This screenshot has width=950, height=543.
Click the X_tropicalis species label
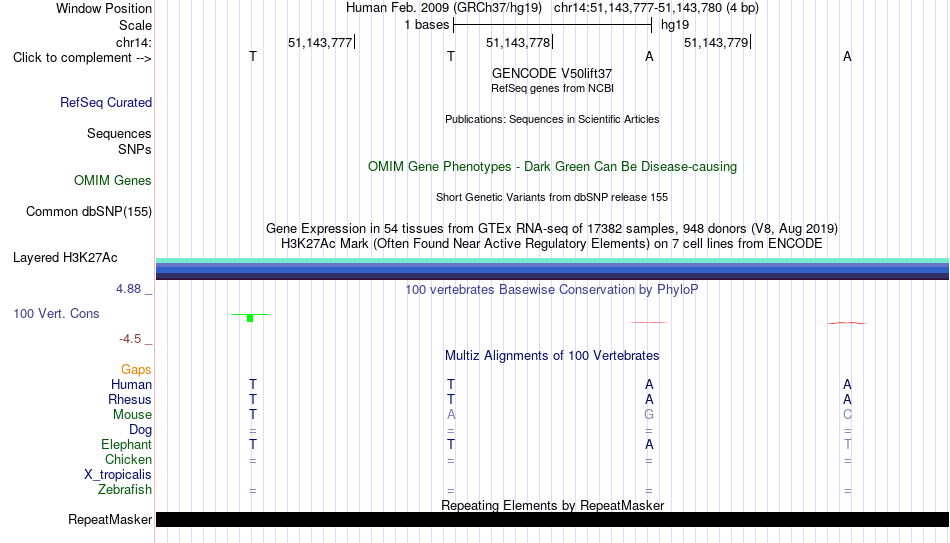tap(118, 475)
